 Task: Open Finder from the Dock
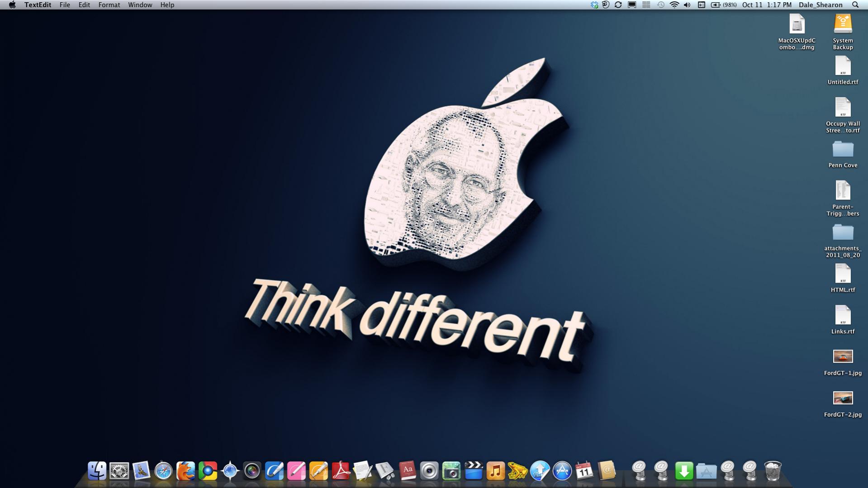coord(97,471)
